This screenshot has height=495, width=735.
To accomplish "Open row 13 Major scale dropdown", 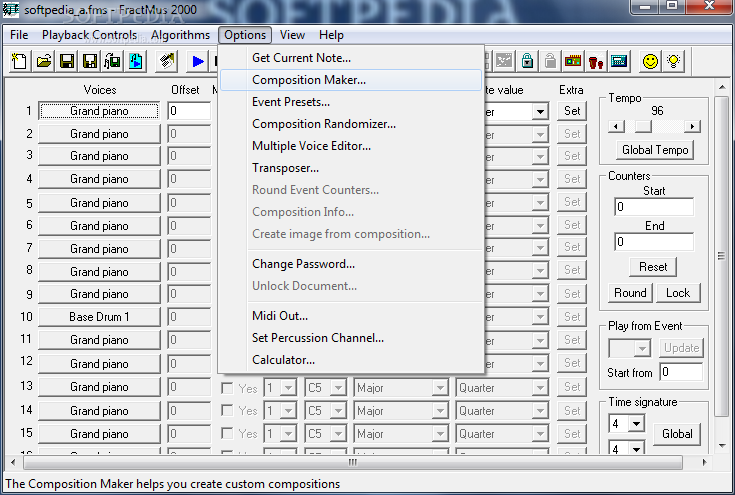I will (401, 388).
